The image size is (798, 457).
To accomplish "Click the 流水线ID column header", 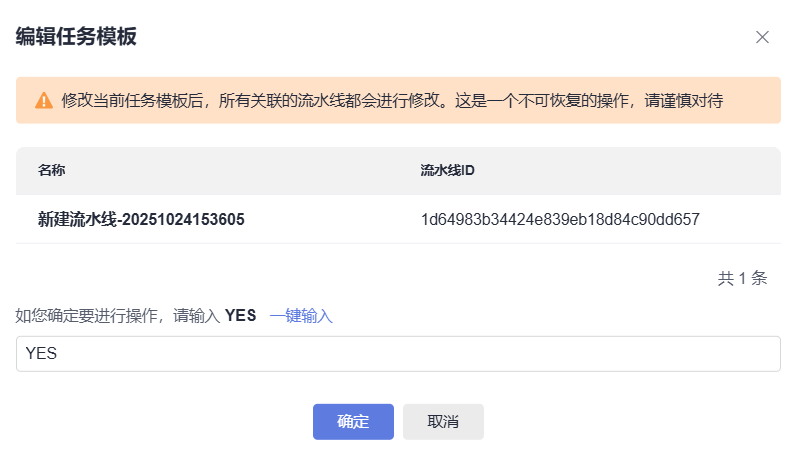I will 447,170.
